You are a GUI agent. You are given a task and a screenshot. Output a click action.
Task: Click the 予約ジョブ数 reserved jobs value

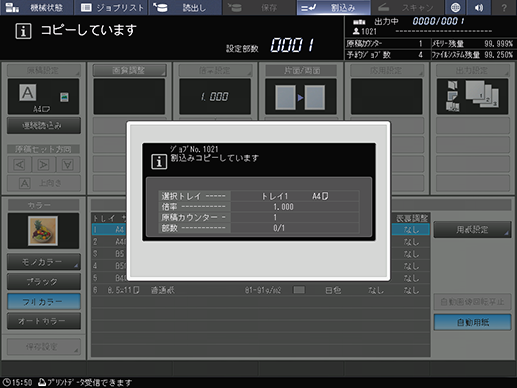point(420,55)
